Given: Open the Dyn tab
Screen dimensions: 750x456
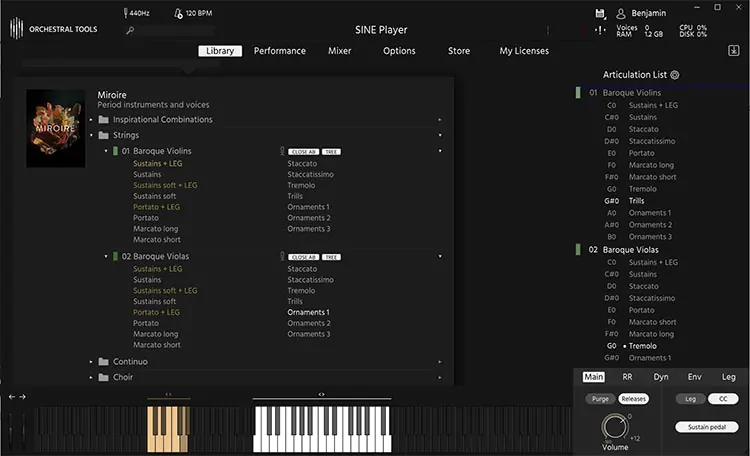Looking at the screenshot, I should [661, 377].
